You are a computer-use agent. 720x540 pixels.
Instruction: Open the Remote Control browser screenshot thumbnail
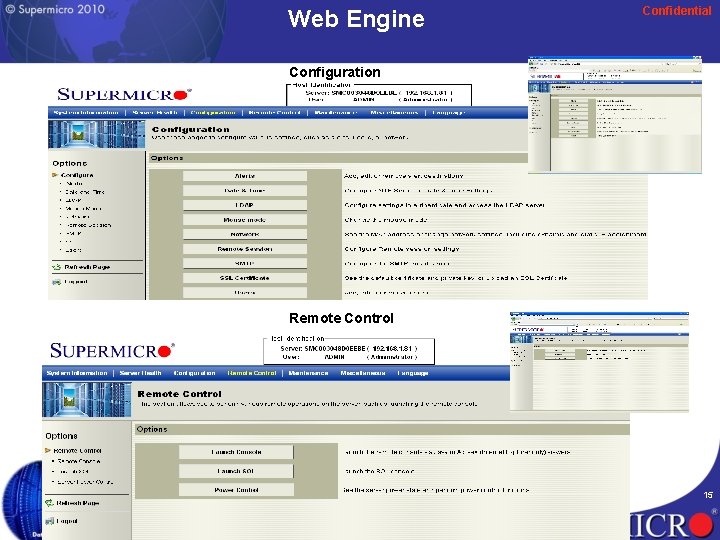[x=599, y=361]
